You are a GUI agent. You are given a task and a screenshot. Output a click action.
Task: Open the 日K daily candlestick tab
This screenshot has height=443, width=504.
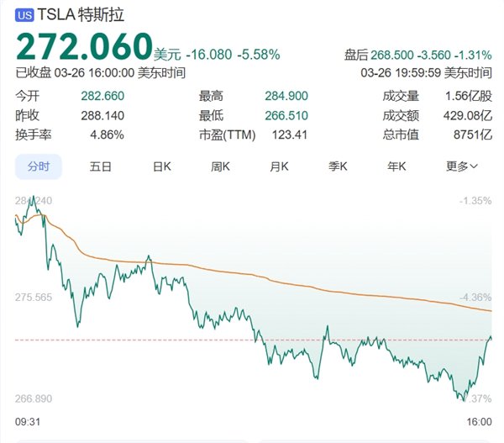(161, 166)
